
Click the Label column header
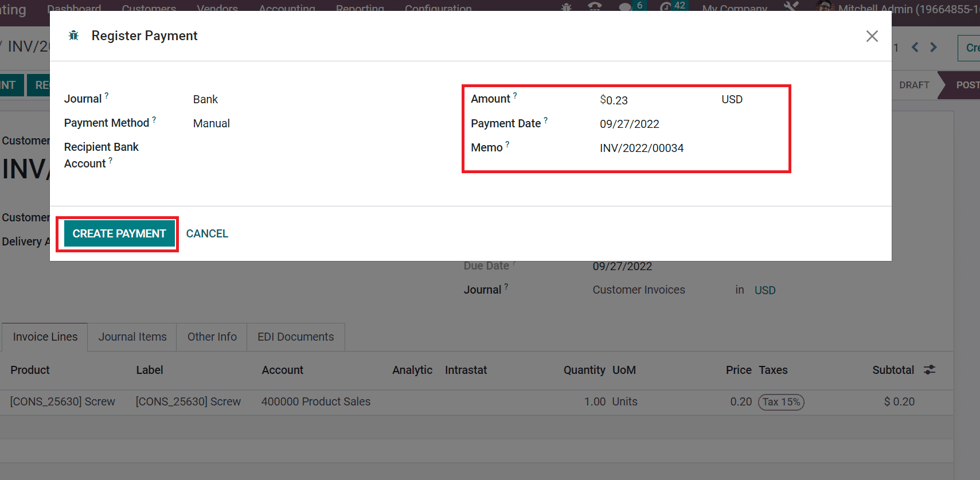[150, 370]
